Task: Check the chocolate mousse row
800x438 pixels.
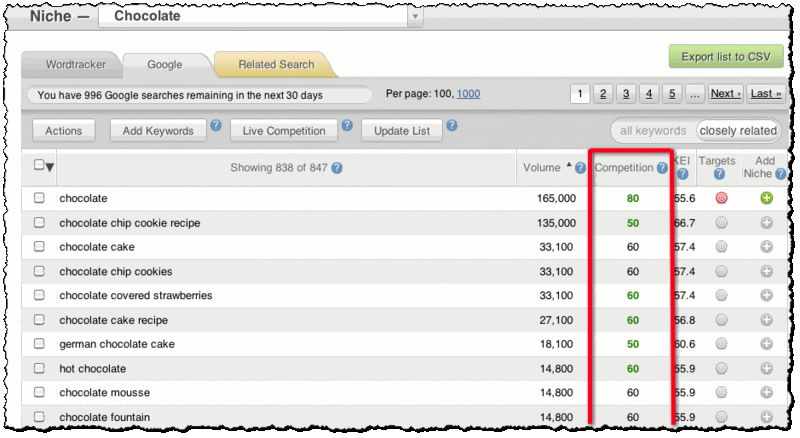Action: pyautogui.click(x=39, y=392)
